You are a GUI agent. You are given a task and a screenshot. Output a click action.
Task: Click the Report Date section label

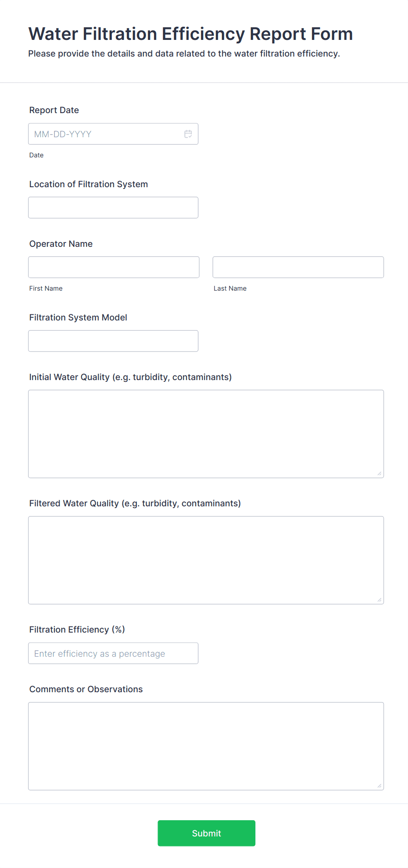click(54, 110)
